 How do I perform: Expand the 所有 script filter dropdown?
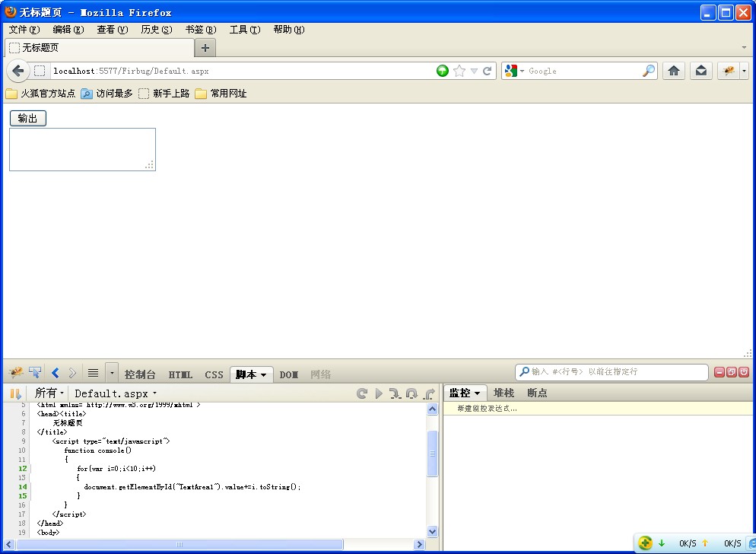click(49, 393)
